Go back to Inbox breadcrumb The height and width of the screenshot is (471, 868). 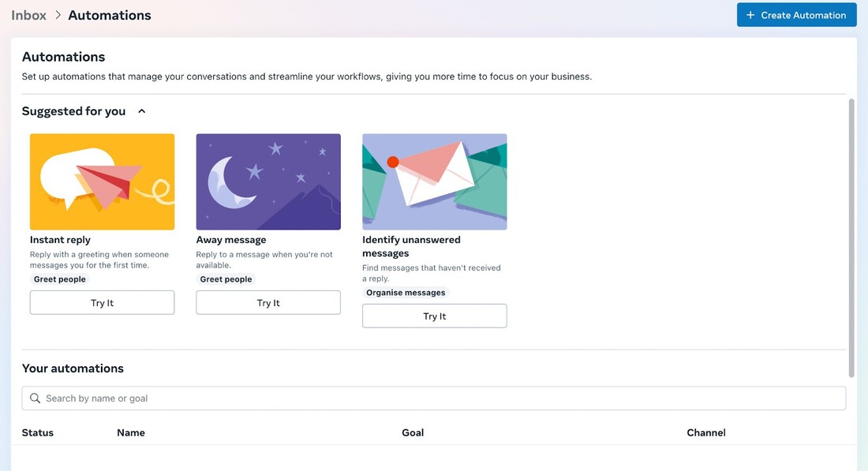(28, 15)
